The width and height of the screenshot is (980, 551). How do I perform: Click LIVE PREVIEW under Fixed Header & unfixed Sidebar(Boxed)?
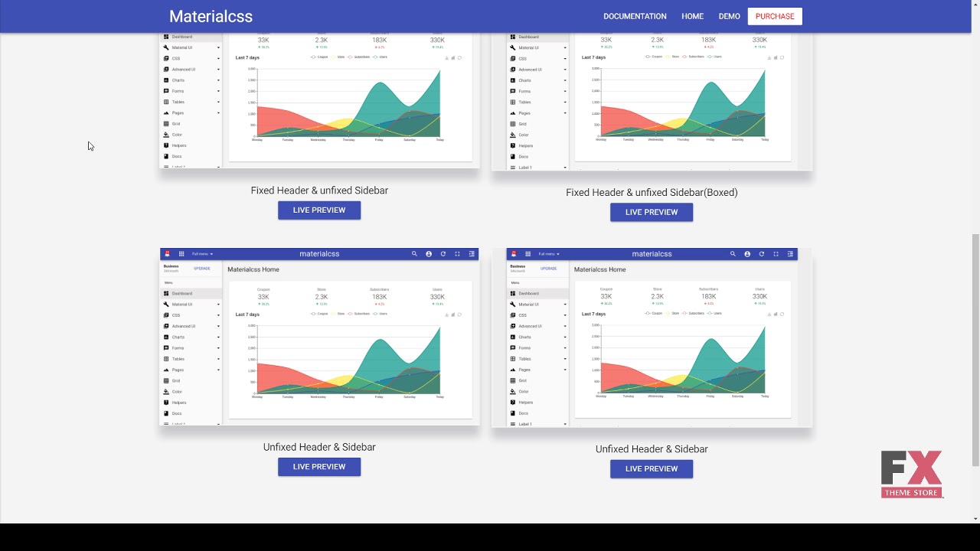(x=652, y=212)
